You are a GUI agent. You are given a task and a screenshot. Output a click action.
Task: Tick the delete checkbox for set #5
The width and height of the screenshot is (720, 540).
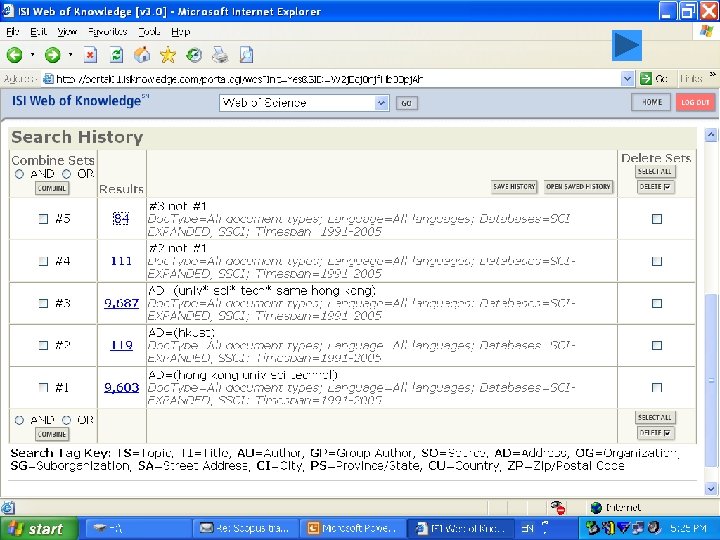coord(657,219)
